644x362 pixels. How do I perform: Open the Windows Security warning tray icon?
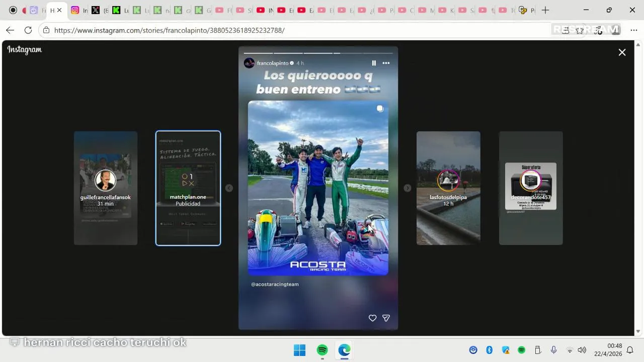[506, 350]
